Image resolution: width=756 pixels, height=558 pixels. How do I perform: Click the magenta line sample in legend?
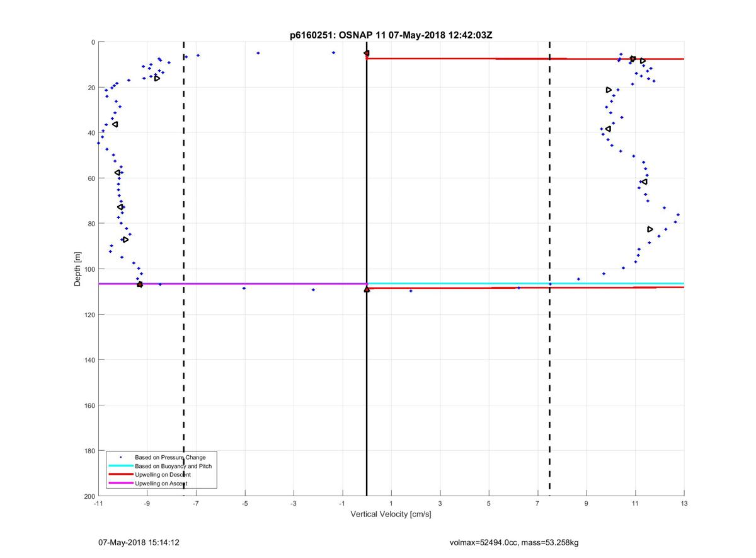pos(120,484)
